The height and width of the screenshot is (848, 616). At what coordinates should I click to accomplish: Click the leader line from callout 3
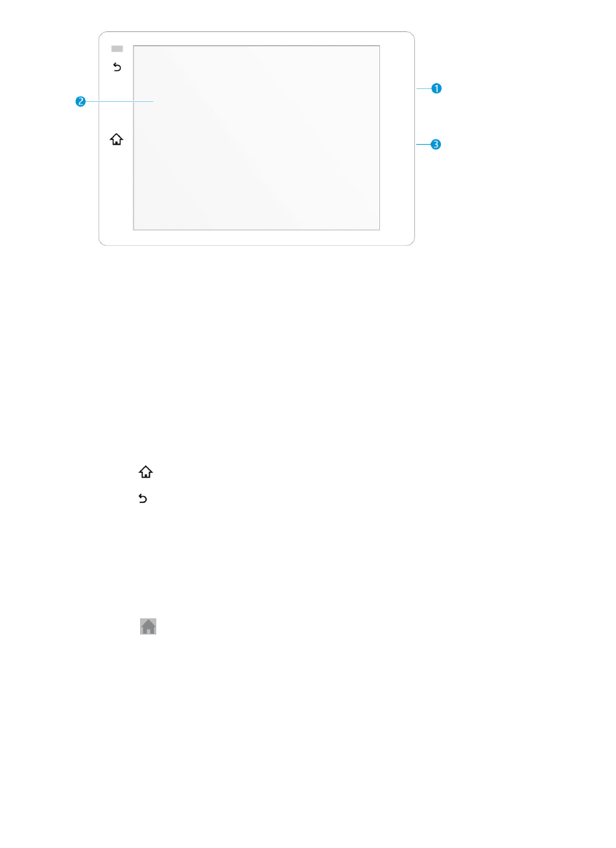(x=423, y=144)
